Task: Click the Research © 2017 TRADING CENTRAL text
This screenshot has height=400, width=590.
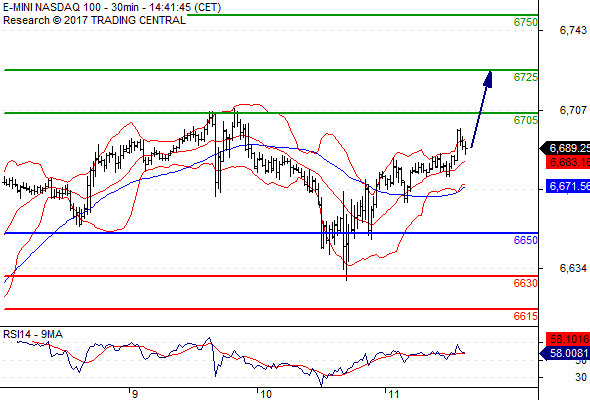Action: [x=94, y=20]
